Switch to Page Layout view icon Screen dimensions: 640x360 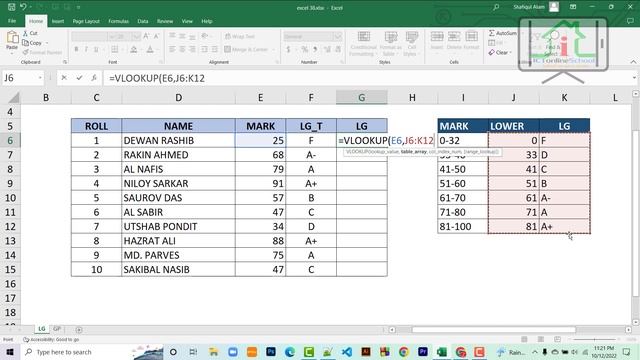(541, 339)
